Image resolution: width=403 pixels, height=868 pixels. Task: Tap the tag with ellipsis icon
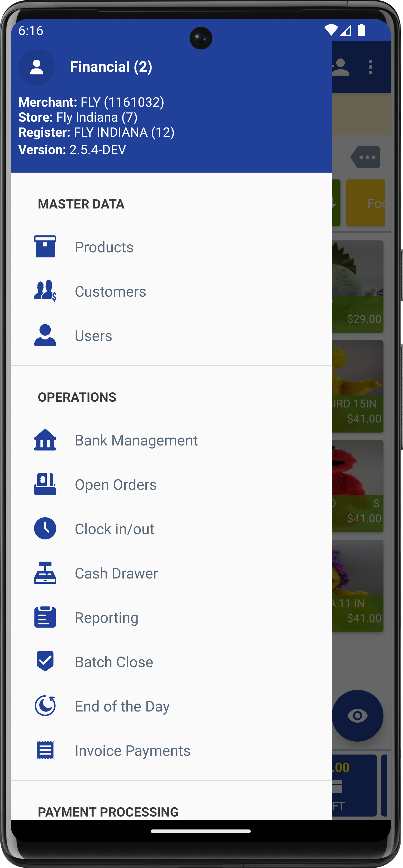365,157
